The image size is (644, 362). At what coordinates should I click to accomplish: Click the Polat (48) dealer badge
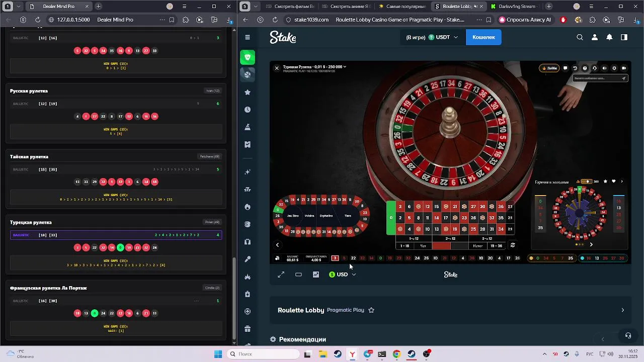pos(212,222)
